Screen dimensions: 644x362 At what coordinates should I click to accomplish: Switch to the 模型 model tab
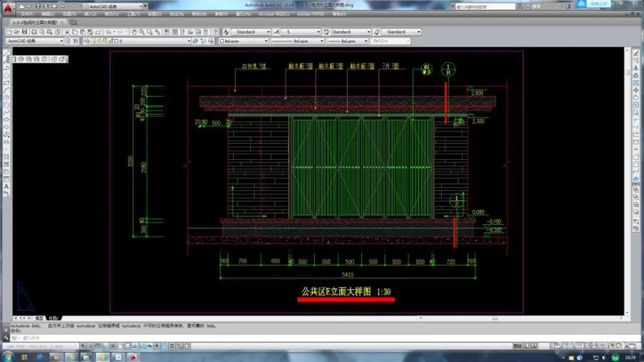39,318
